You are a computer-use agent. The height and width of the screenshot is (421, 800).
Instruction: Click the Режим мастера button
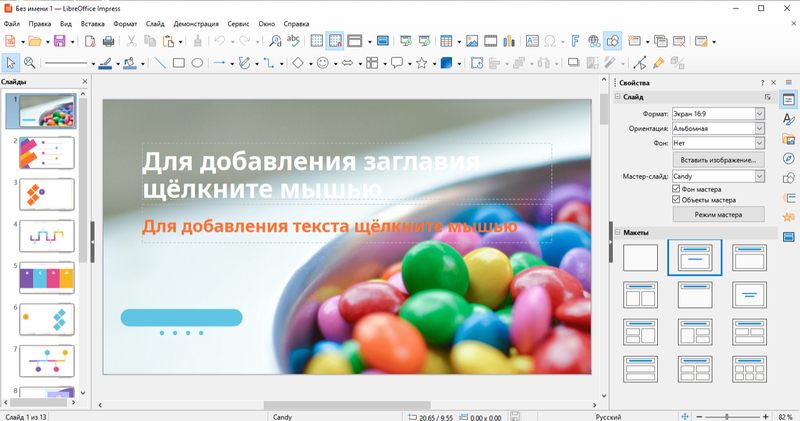[718, 215]
